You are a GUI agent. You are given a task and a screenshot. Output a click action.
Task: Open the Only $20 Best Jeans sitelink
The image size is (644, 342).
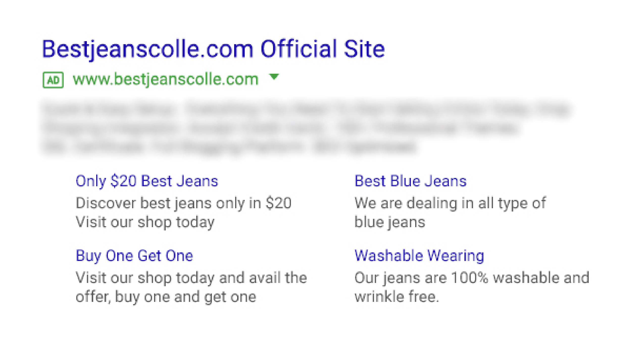(147, 181)
